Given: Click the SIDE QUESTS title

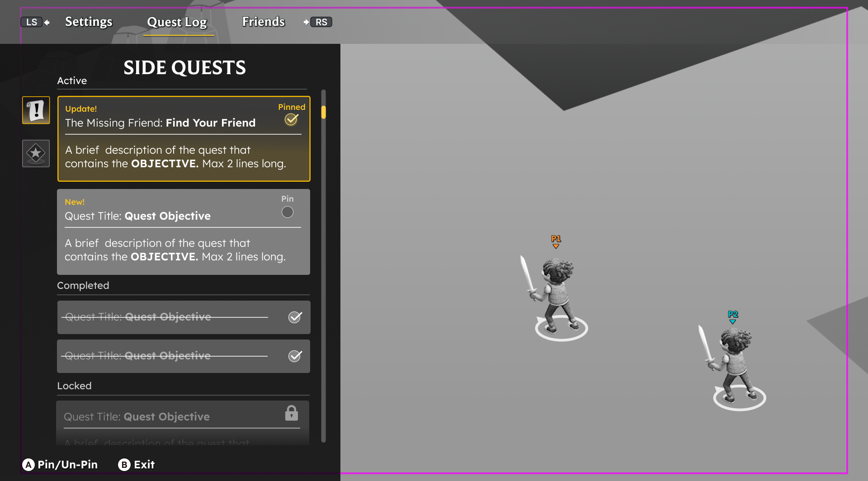Looking at the screenshot, I should (x=184, y=68).
